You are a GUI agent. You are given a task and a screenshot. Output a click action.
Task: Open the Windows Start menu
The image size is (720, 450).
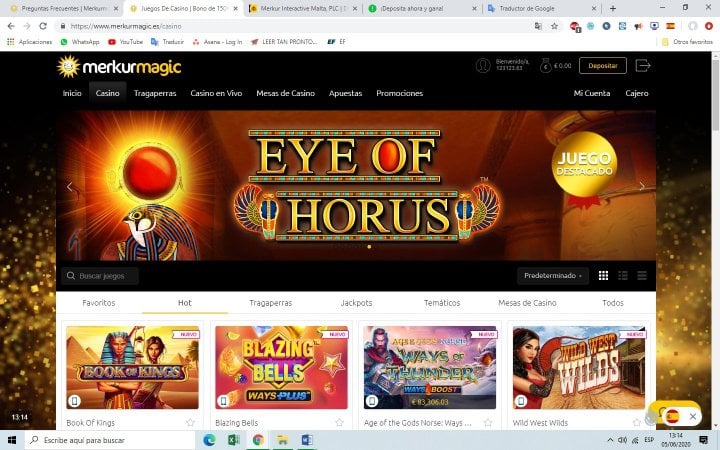[12, 440]
